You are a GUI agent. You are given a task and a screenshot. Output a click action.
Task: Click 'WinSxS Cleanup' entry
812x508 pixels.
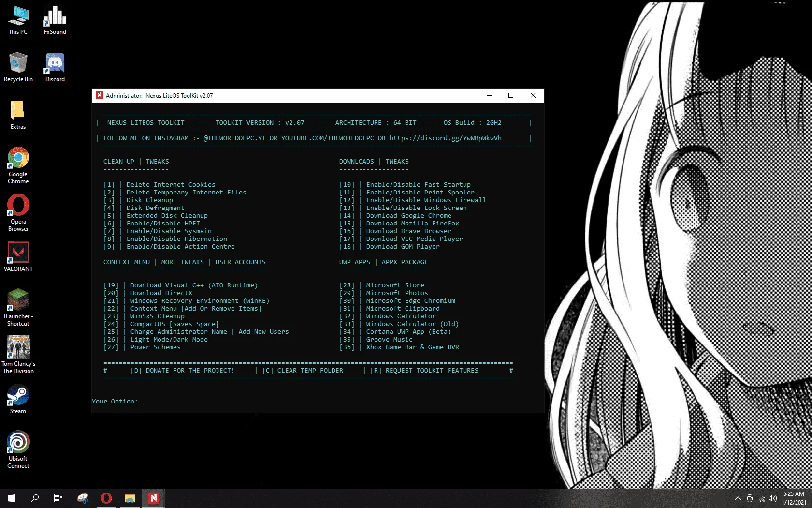(157, 316)
